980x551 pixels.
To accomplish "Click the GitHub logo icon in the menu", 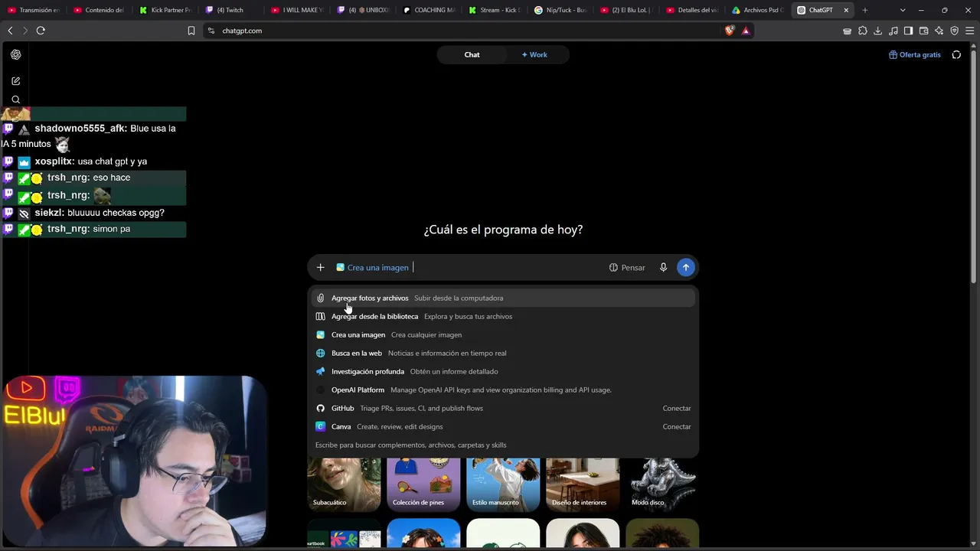I will 321,409.
